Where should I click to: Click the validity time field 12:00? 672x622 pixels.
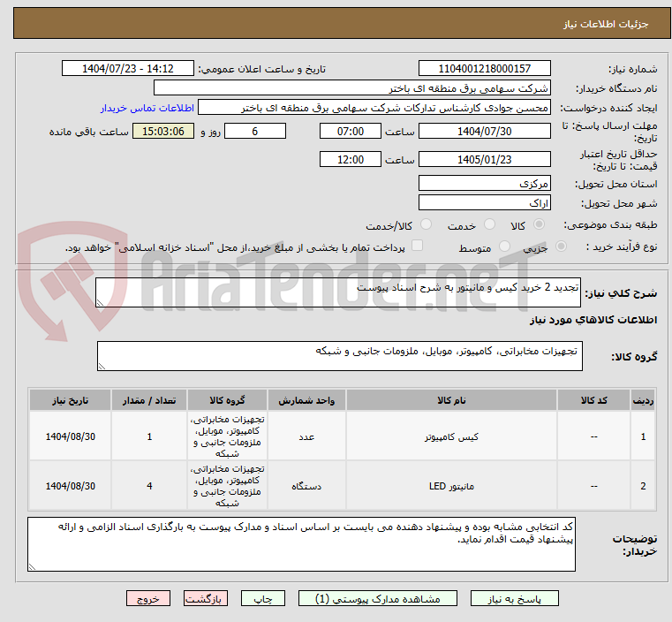click(351, 159)
